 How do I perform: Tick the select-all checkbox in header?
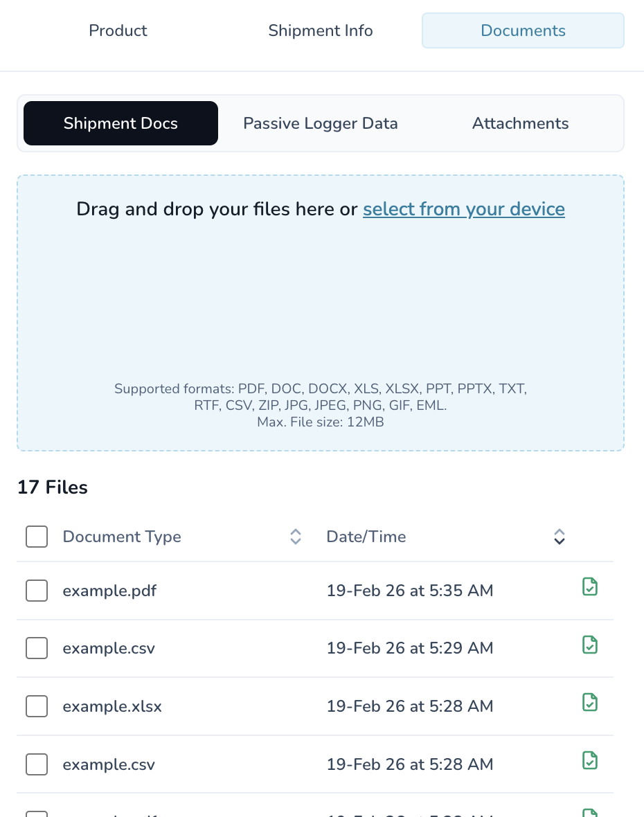click(x=37, y=537)
